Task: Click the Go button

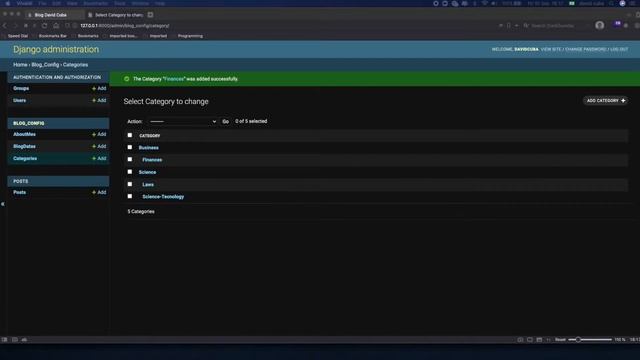Action: click(x=225, y=122)
